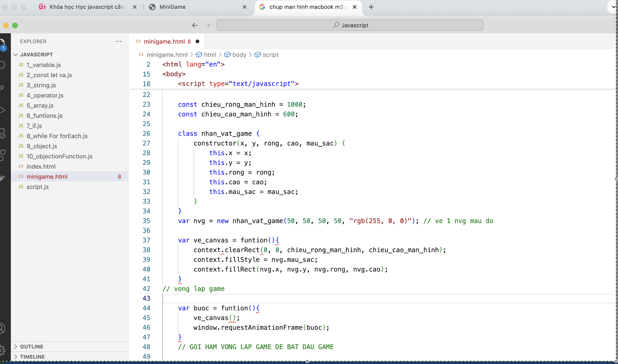This screenshot has width=618, height=364.
Task: Open the Extensions view icon
Action: [2, 155]
